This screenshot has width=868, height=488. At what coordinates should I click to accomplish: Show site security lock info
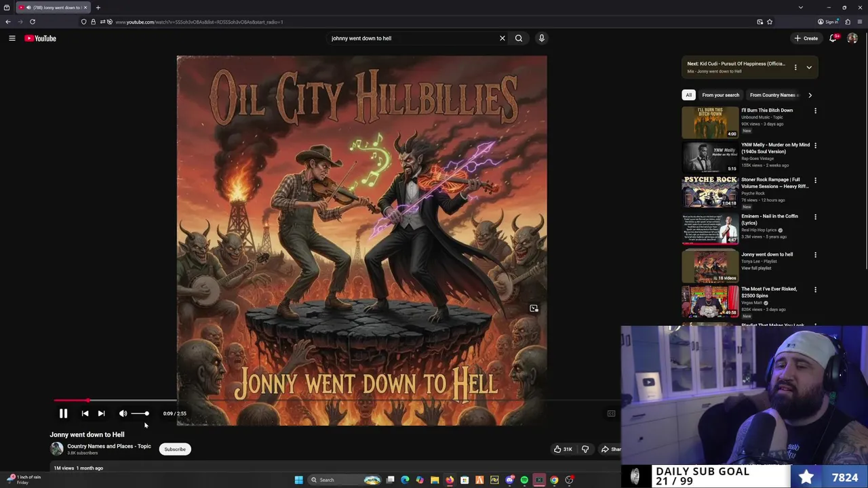pos(93,22)
